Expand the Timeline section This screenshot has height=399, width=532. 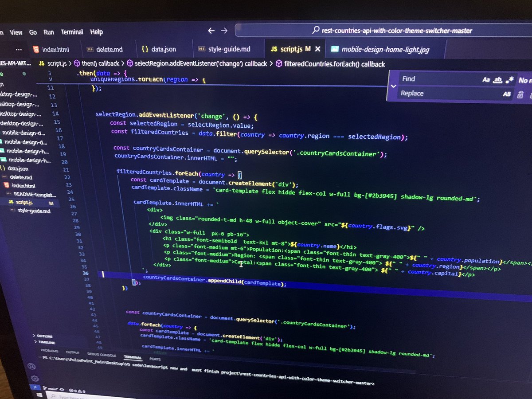click(45, 342)
